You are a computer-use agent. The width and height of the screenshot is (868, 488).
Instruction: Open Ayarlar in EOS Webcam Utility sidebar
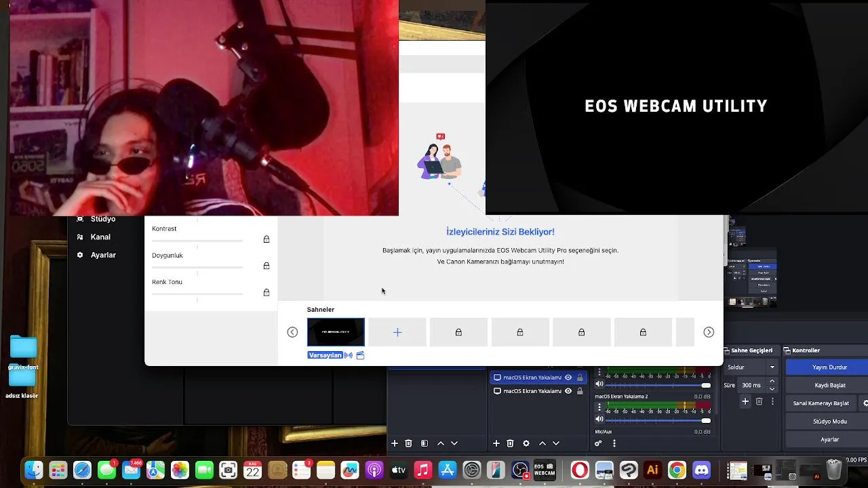96,255
